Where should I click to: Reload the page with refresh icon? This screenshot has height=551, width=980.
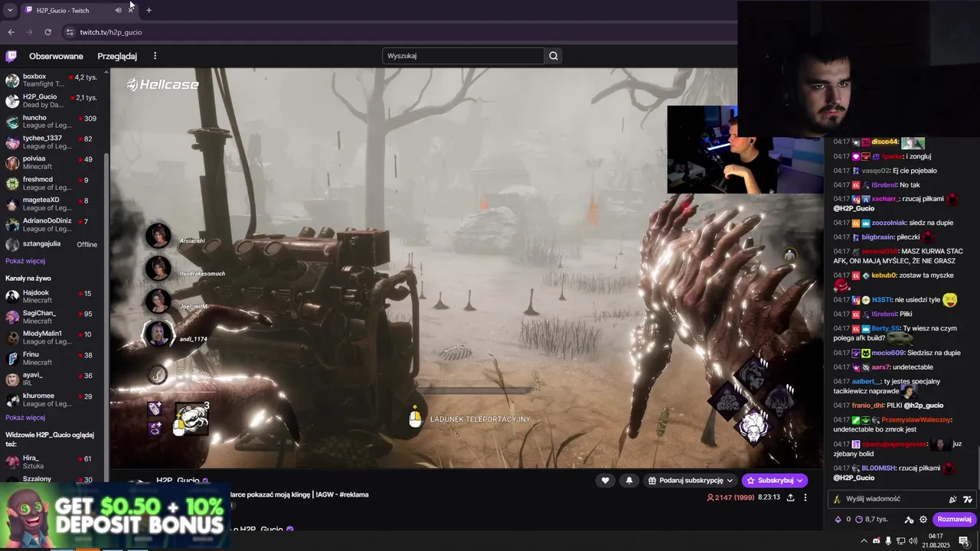point(47,32)
